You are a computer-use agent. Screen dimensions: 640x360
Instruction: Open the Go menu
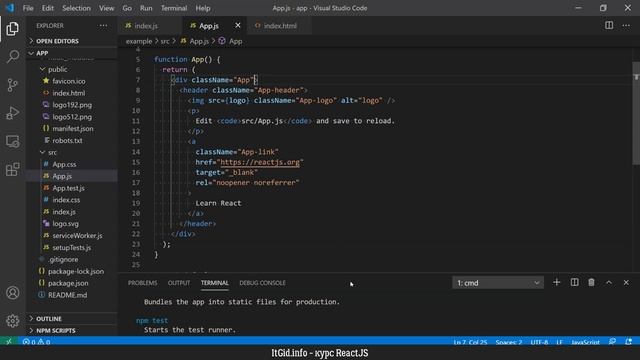tap(127, 8)
